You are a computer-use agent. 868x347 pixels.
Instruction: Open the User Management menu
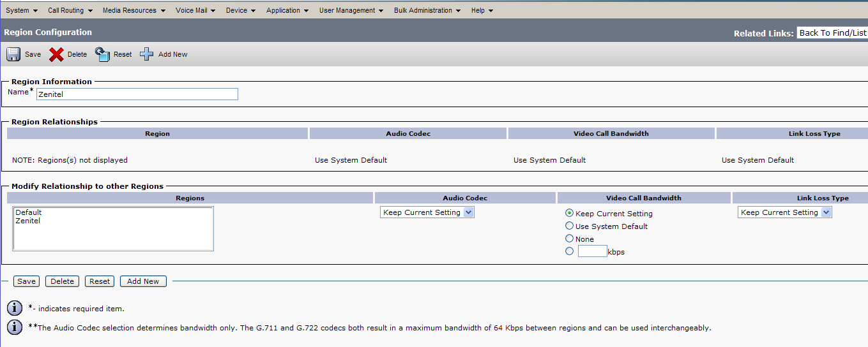[x=351, y=10]
